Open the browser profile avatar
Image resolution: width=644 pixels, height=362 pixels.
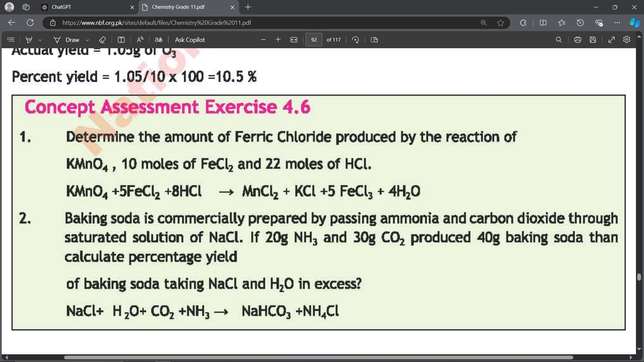(x=9, y=7)
